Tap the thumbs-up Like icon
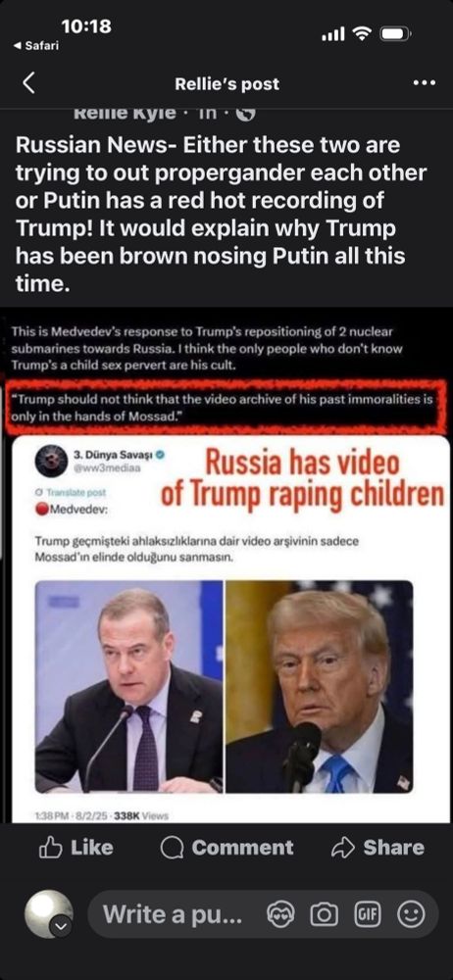 [50, 847]
